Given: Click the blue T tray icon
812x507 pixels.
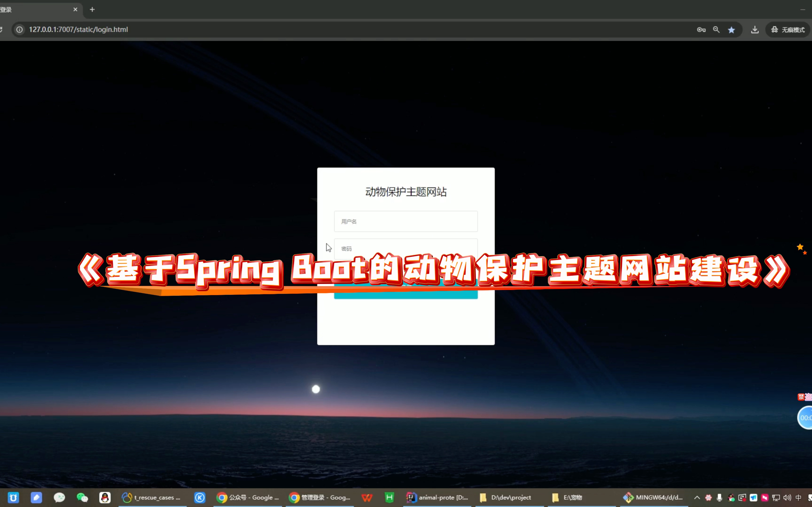Looking at the screenshot, I should (754, 498).
